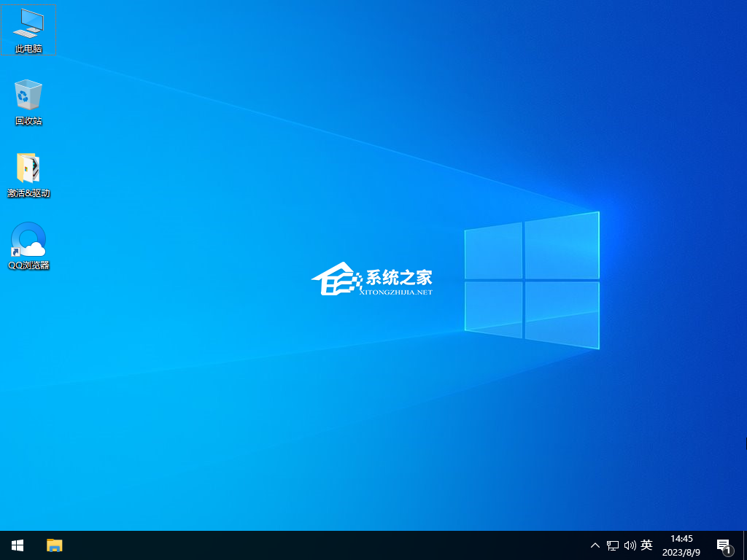The image size is (747, 560).
Task: Open the Windows Start menu
Action: tap(18, 545)
